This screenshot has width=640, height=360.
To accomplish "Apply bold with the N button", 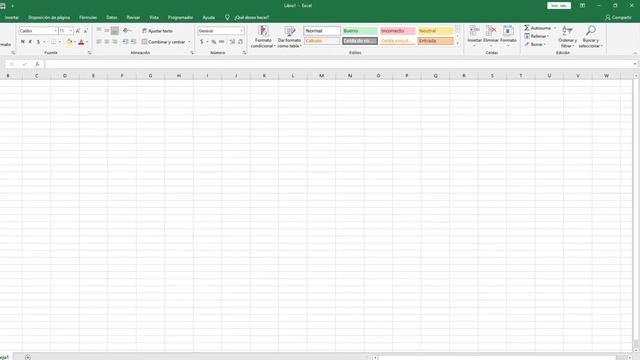I will pos(22,42).
